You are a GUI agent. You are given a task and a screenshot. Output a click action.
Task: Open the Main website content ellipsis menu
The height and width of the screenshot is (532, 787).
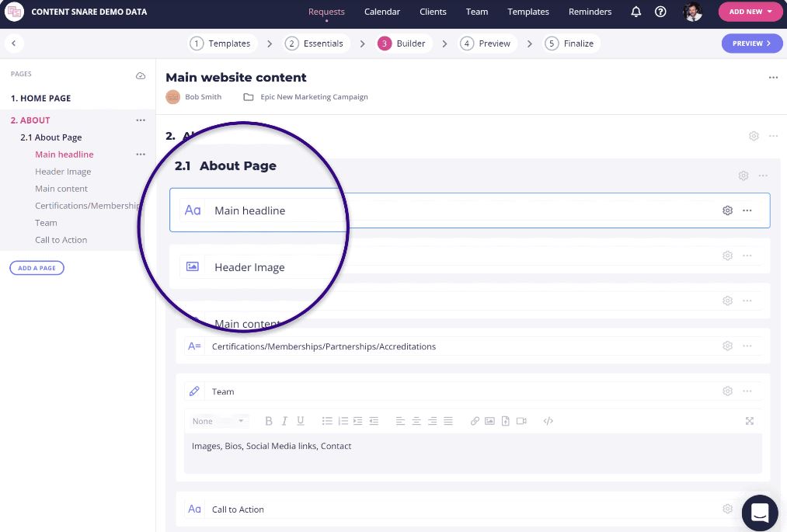tap(773, 78)
